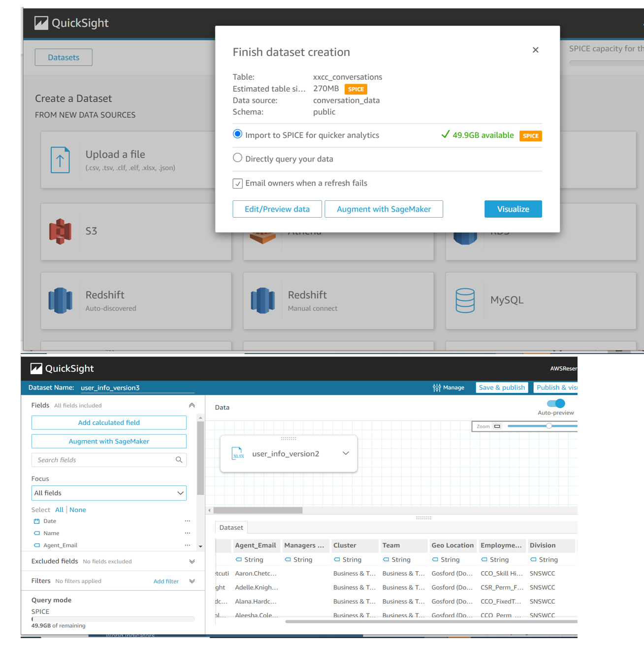Click String type icon under Cluster column

point(337,560)
